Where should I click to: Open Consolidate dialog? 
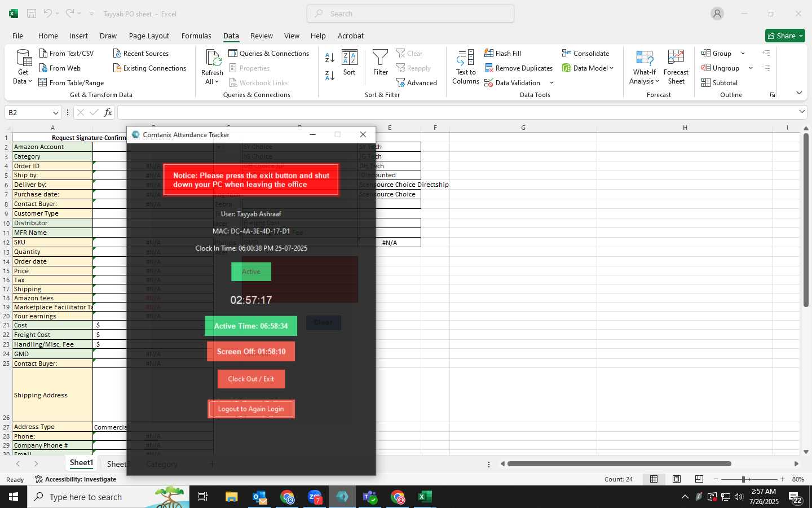click(x=585, y=53)
